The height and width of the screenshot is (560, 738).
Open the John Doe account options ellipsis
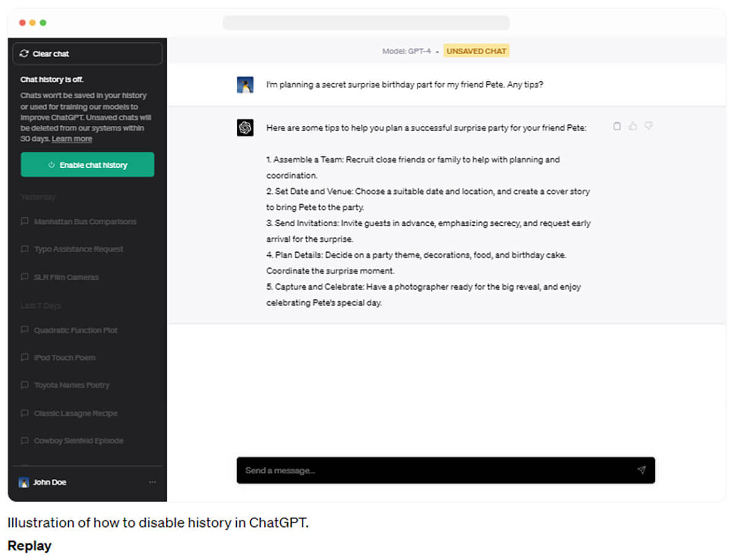[x=153, y=483]
